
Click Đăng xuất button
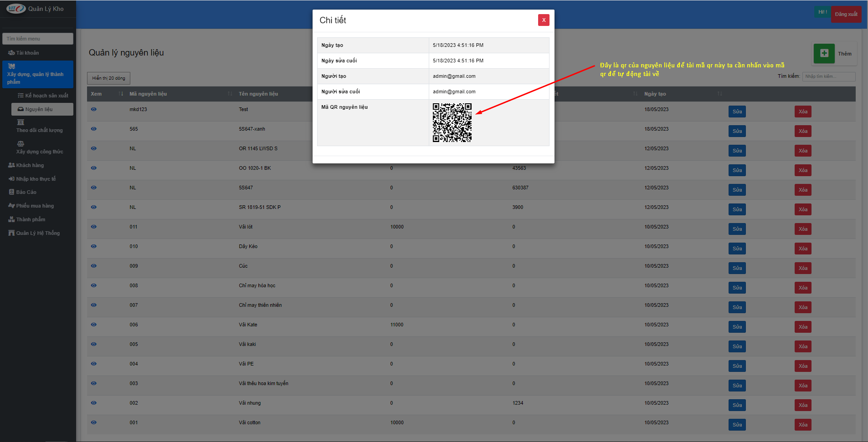click(846, 14)
